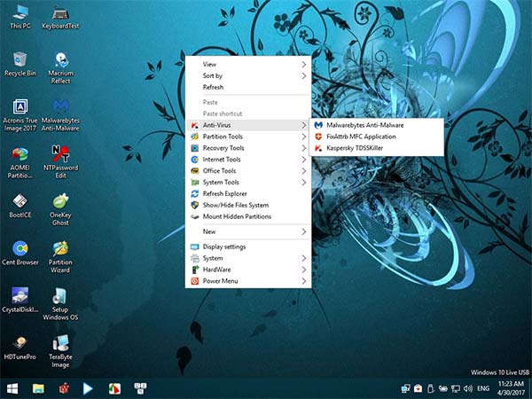Launch FixAttrb MFC Application
Screen dimensions: 532x399
(376, 137)
